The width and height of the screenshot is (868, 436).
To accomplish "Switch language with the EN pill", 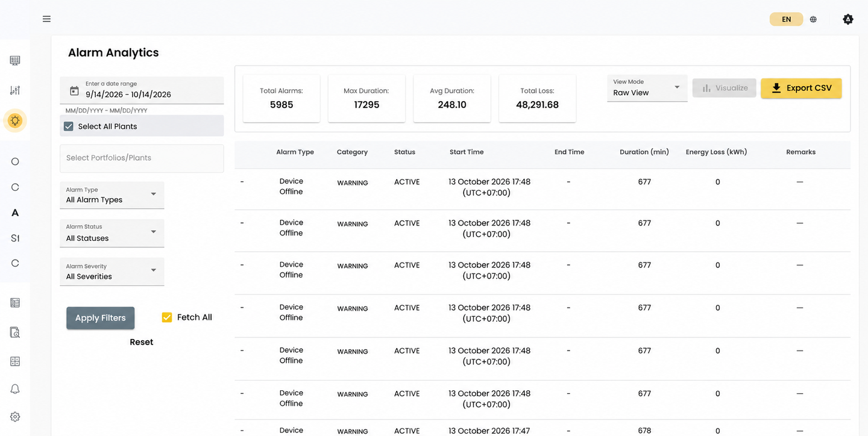I will [787, 19].
